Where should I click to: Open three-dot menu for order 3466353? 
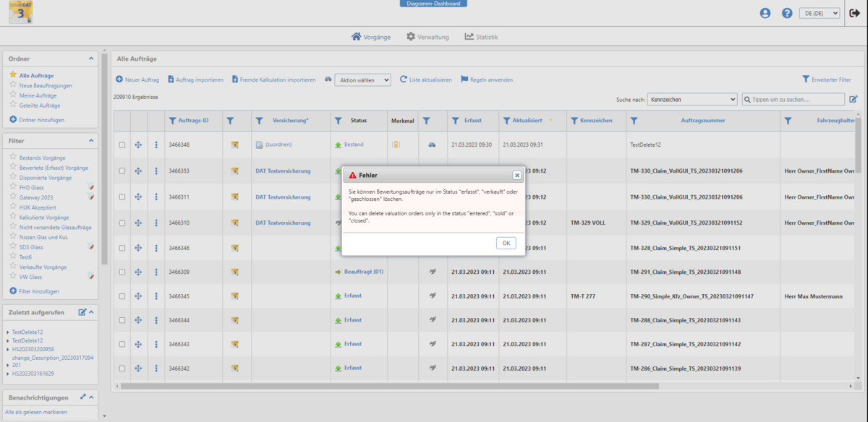click(x=156, y=171)
